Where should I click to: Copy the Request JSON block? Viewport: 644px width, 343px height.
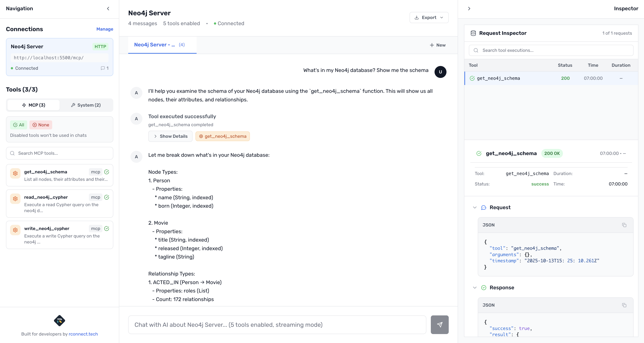(x=624, y=225)
